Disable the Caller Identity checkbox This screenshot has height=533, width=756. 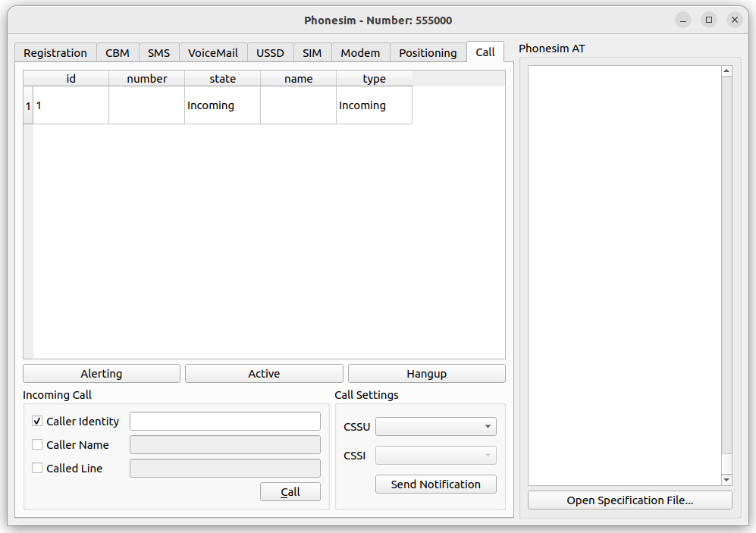36,421
